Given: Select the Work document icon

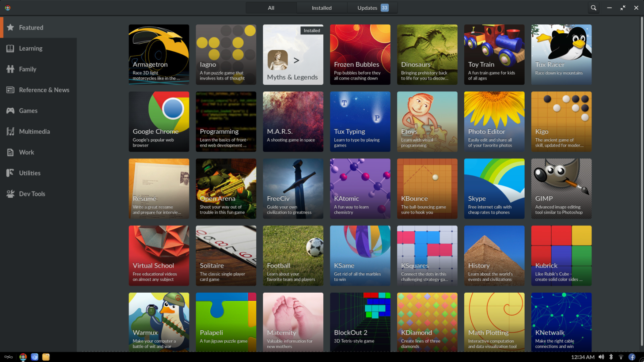Looking at the screenshot, I should tap(10, 152).
